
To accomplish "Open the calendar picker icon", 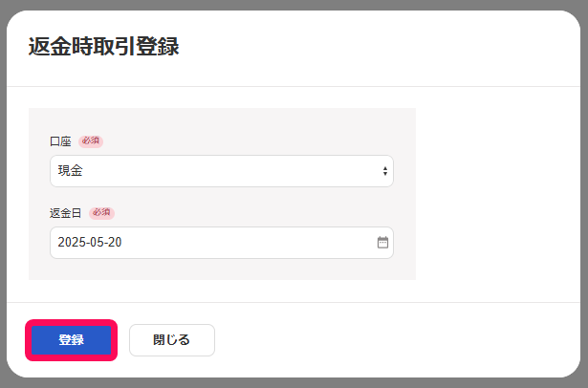I will (x=382, y=243).
